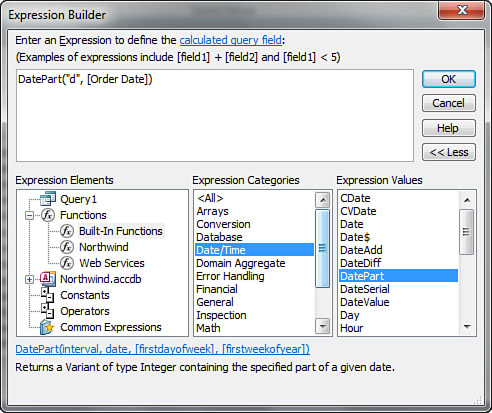The image size is (492, 413).
Task: Click the Built-In Functions fx icon
Action: (67, 231)
